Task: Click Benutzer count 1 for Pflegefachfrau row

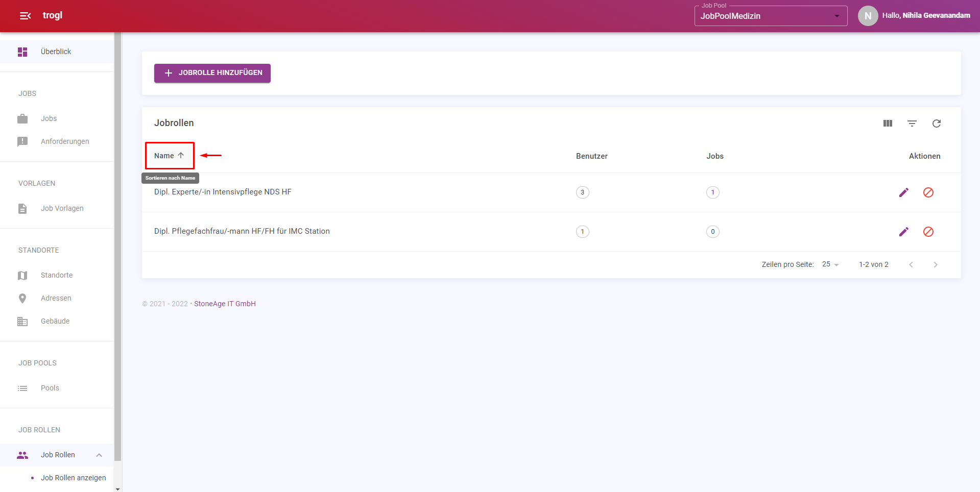Action: (582, 232)
